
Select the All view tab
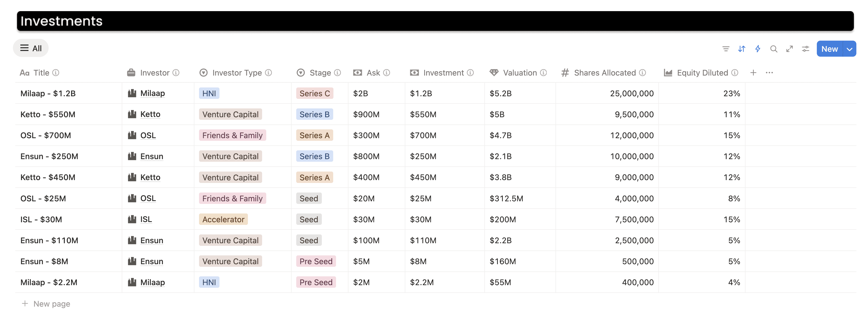click(31, 48)
